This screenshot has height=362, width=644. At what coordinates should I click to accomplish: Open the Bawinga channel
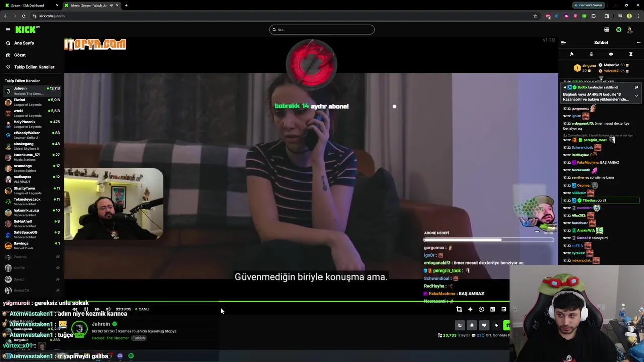tap(32, 246)
